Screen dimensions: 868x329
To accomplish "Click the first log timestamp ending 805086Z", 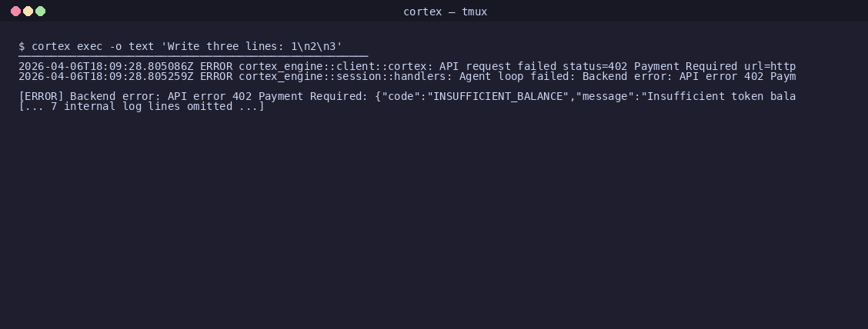I will coord(105,66).
